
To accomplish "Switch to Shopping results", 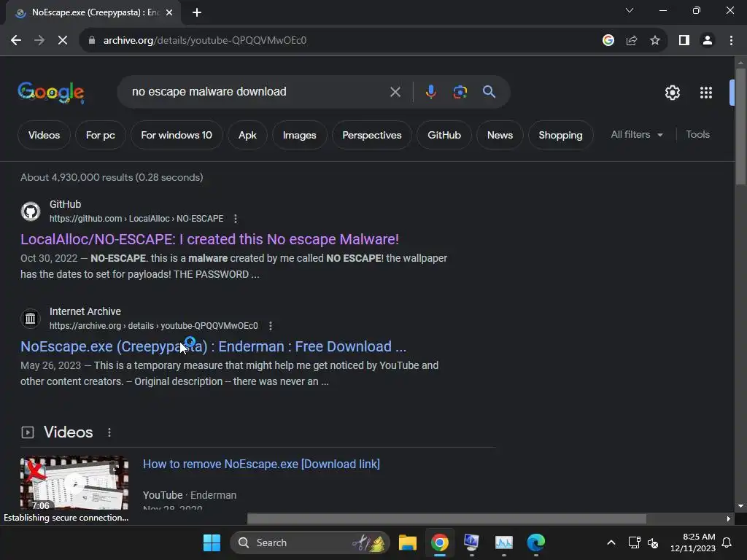I will (x=560, y=135).
